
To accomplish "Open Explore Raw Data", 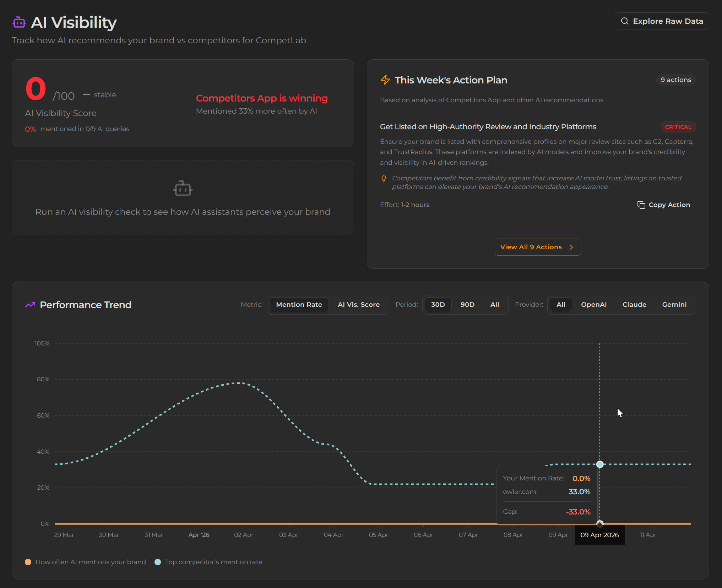I will tap(661, 21).
